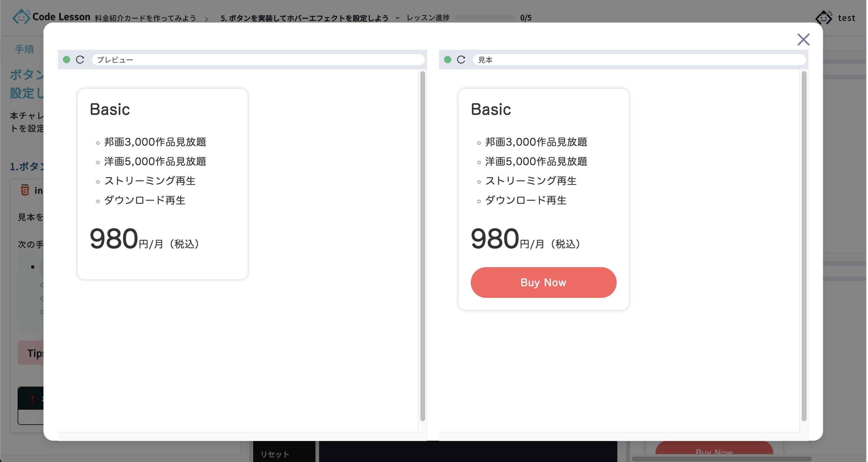Select the 手順 tab
This screenshot has height=462, width=868.
pos(24,49)
